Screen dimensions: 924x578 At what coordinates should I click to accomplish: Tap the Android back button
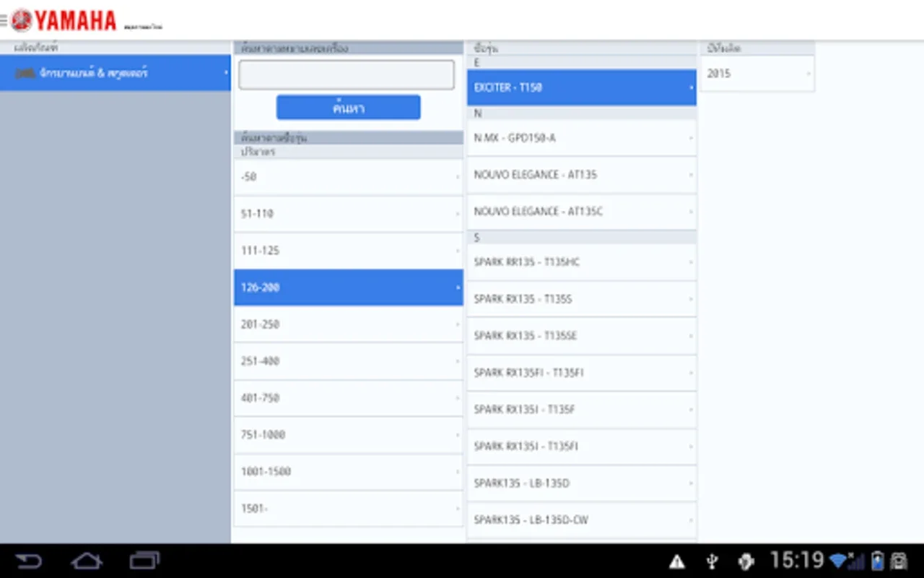[28, 561]
